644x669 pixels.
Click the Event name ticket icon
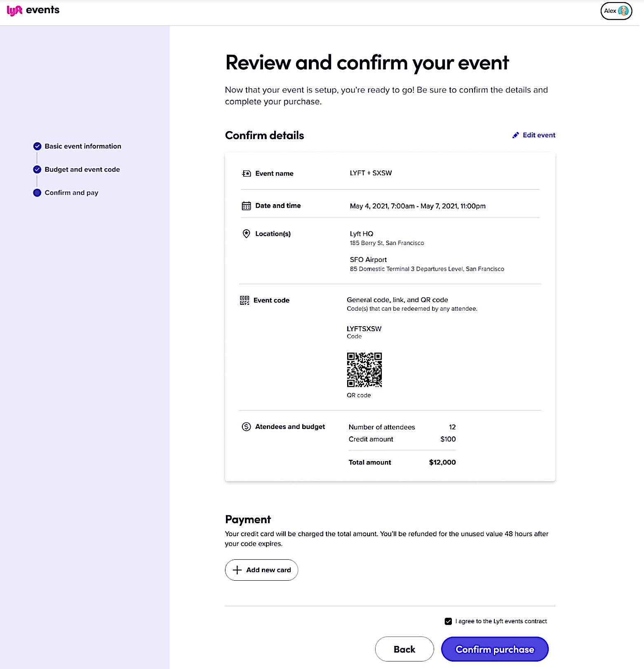click(x=246, y=174)
